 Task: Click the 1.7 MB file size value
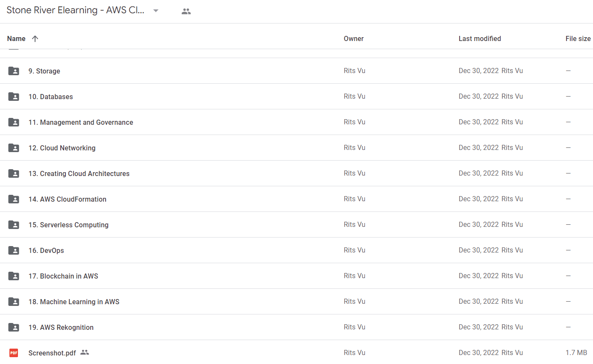pyautogui.click(x=576, y=353)
